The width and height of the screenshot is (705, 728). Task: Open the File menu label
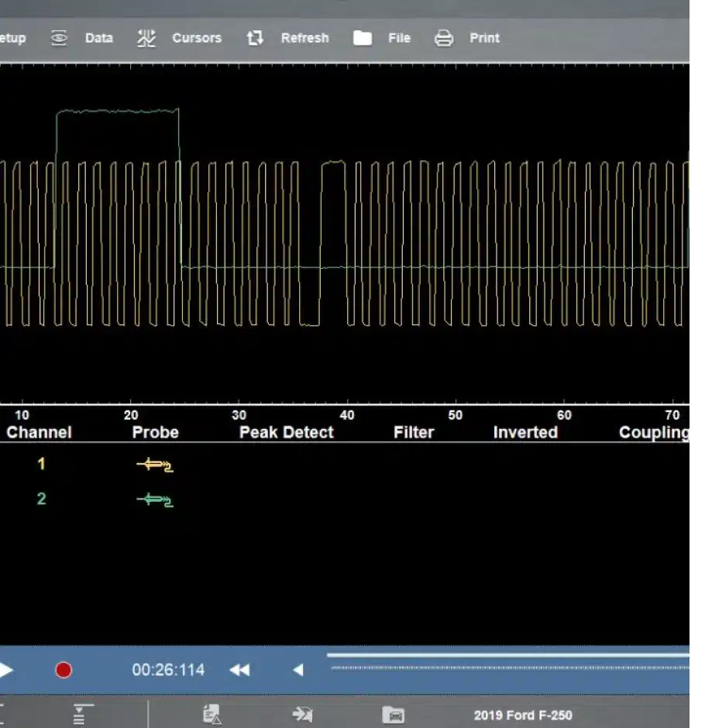[400, 38]
